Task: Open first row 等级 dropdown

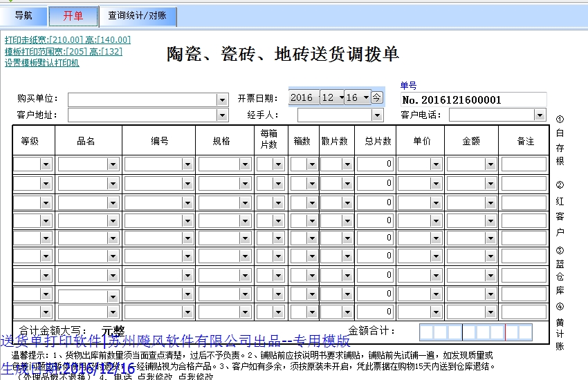Action: (46, 164)
